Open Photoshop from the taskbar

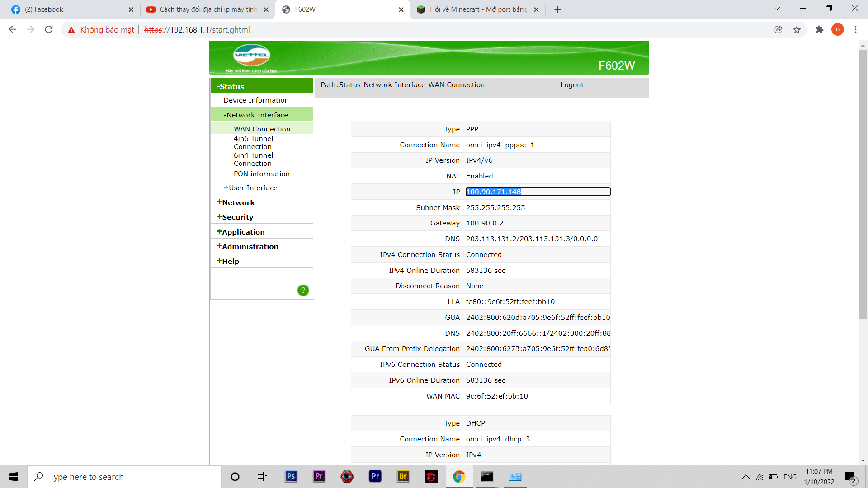pyautogui.click(x=291, y=476)
